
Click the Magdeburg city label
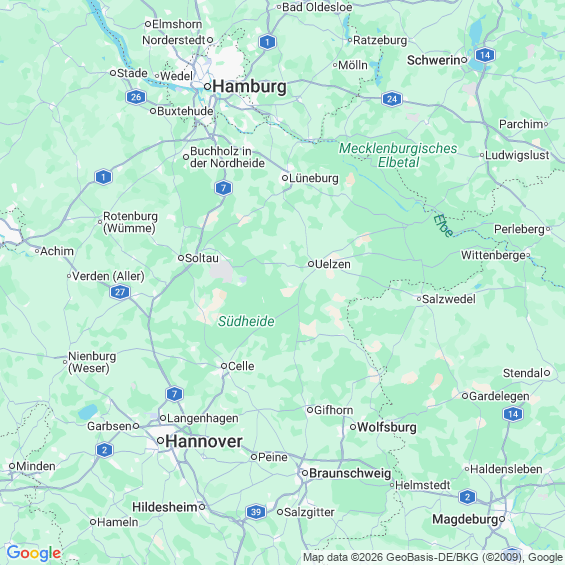pos(465,519)
